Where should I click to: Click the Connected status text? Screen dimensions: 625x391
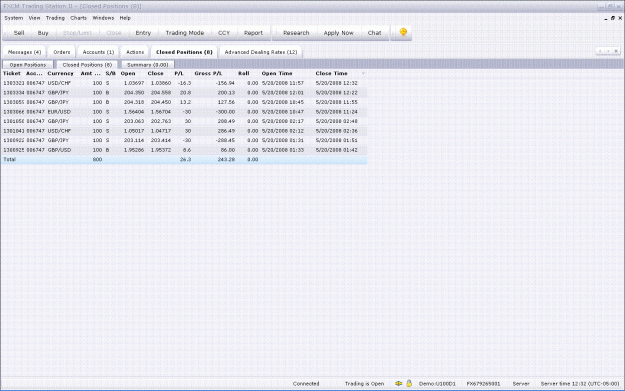[306, 383]
